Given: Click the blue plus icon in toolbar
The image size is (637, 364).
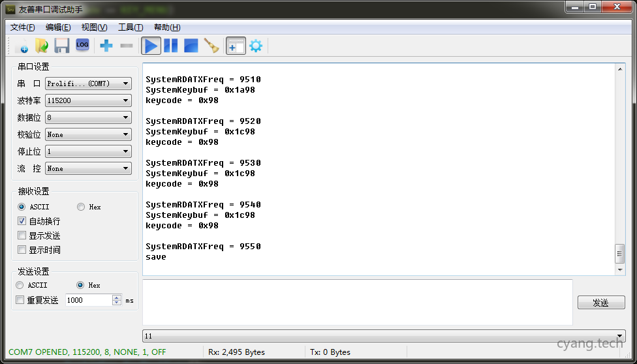Looking at the screenshot, I should 106,46.
